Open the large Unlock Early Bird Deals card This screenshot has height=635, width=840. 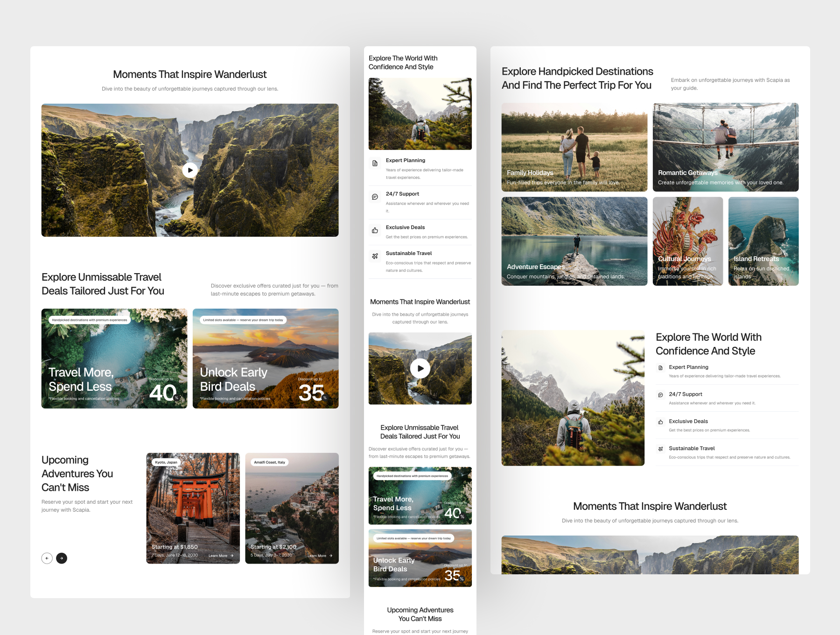[265, 358]
